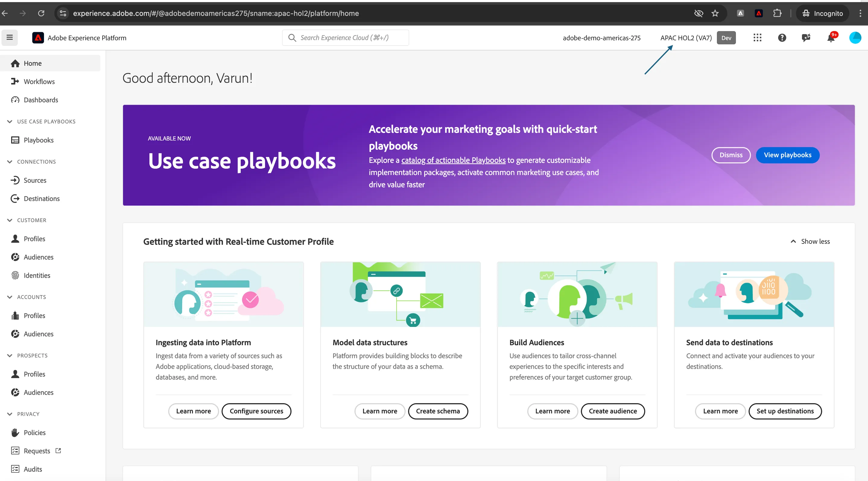868x481 pixels.
Task: Open browser three-dot menu
Action: coord(860,13)
